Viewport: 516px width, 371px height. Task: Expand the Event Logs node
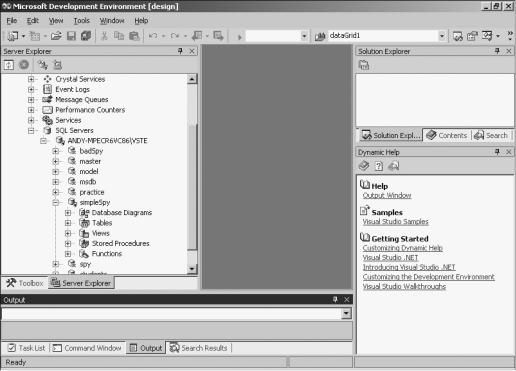point(31,89)
